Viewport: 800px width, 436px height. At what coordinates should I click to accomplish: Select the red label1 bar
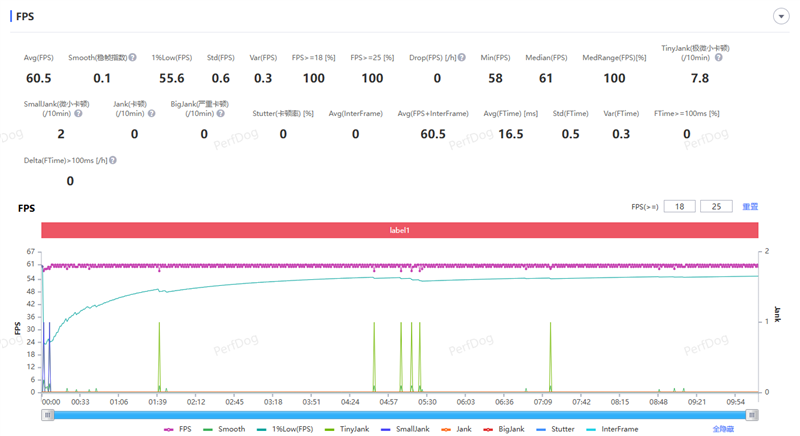pos(400,230)
